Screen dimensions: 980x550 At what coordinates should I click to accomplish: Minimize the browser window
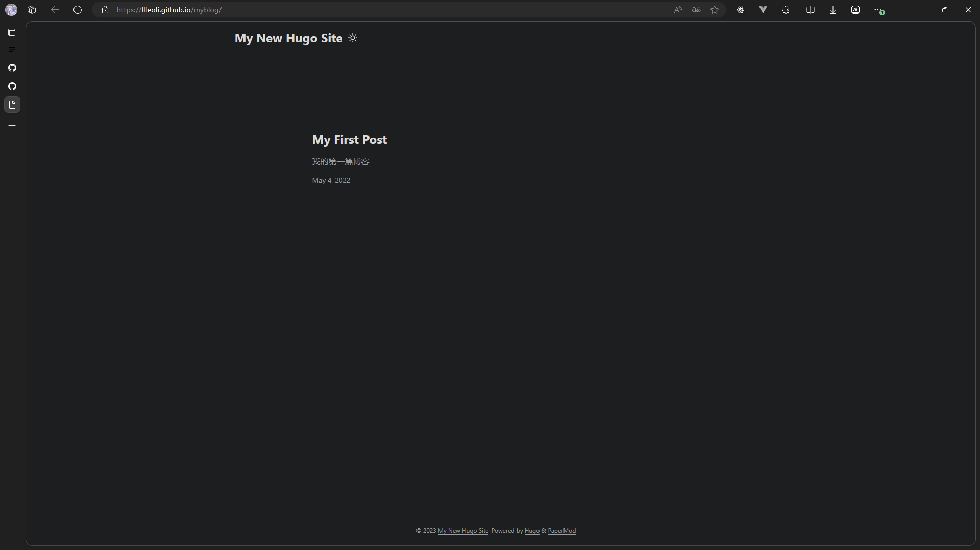[x=921, y=10]
